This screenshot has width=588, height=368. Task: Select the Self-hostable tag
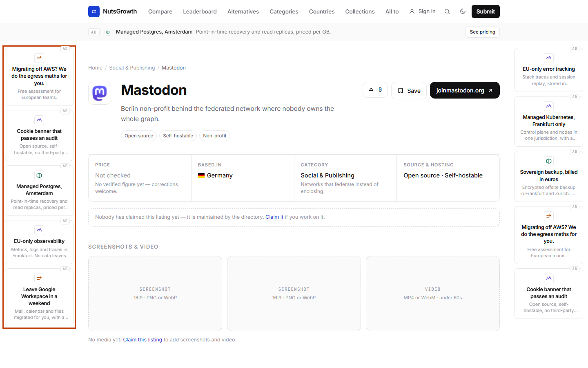click(x=178, y=136)
